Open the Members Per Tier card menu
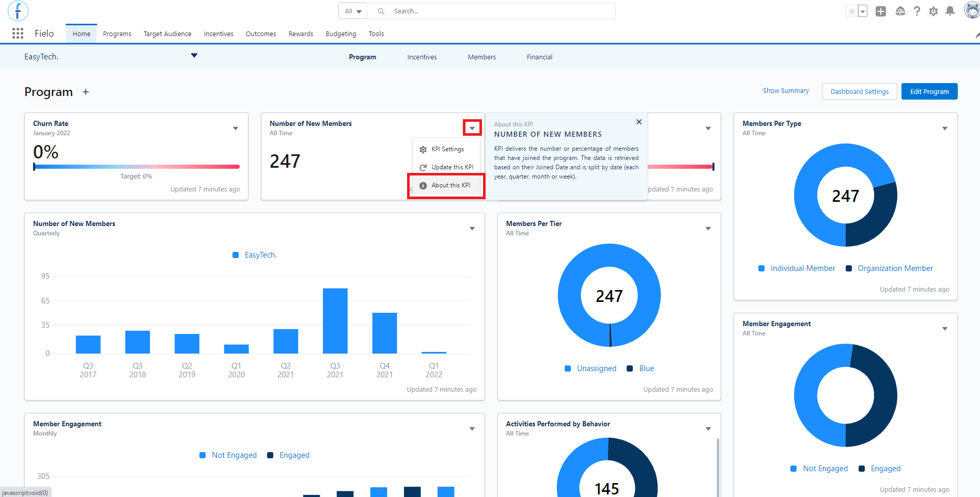 tap(708, 229)
